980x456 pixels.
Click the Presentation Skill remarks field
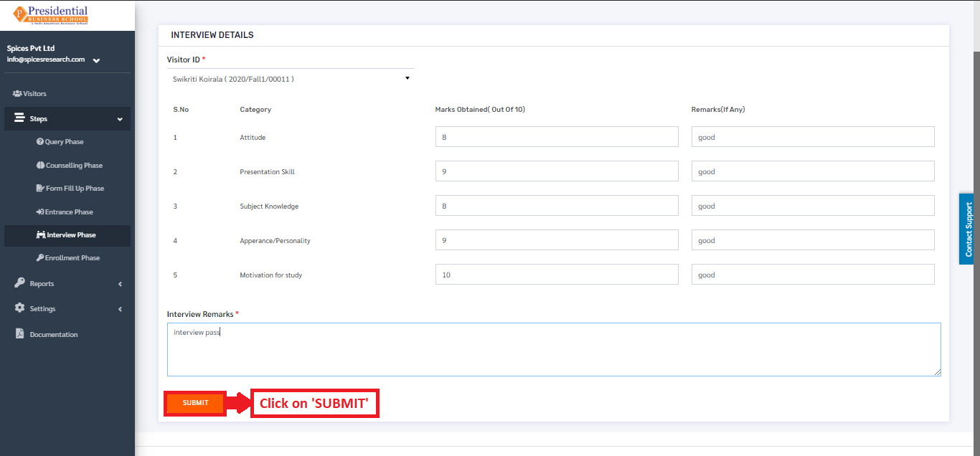click(x=813, y=171)
